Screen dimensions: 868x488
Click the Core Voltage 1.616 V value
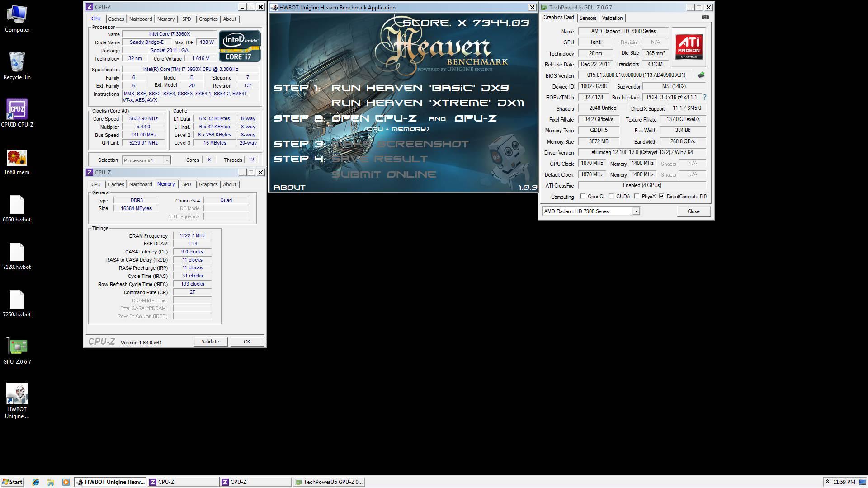(200, 59)
